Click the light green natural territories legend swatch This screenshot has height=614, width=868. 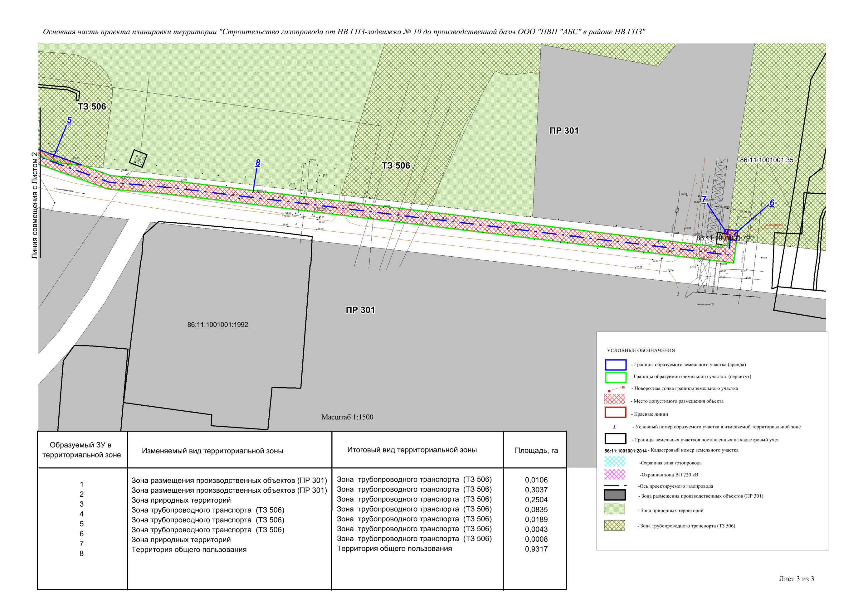click(614, 509)
